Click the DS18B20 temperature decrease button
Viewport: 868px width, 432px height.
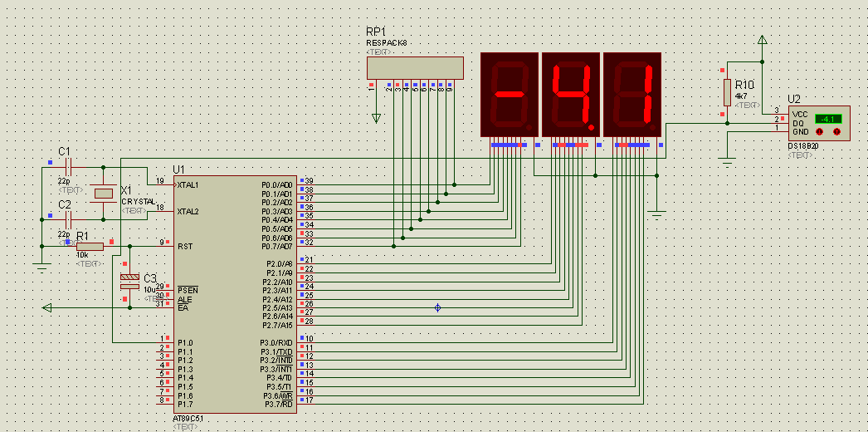pos(820,132)
